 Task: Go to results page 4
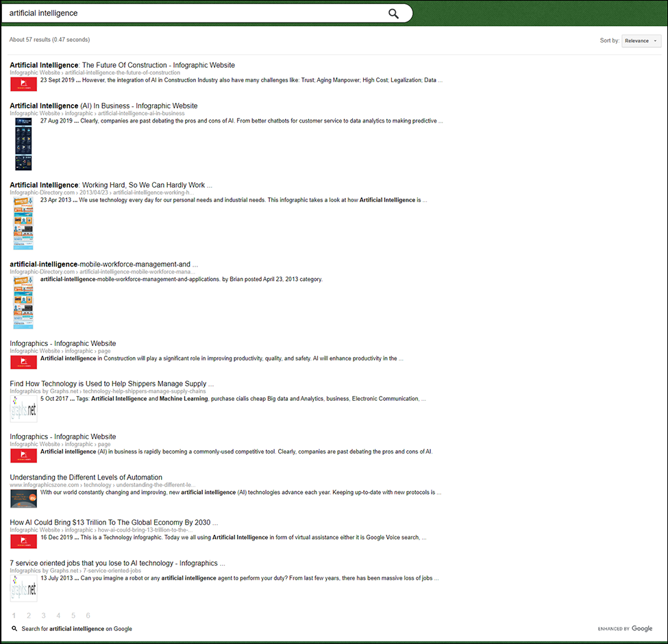(x=58, y=615)
